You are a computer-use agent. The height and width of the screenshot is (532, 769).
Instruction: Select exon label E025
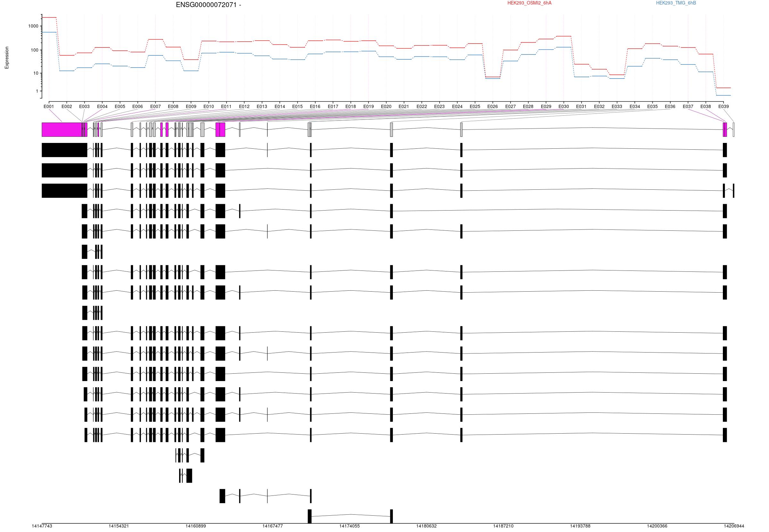coord(475,107)
